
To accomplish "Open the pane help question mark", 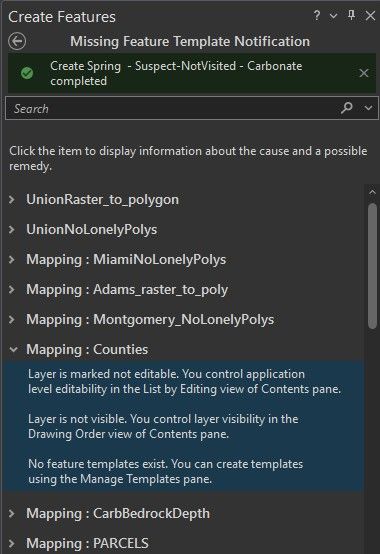I will click(x=317, y=16).
